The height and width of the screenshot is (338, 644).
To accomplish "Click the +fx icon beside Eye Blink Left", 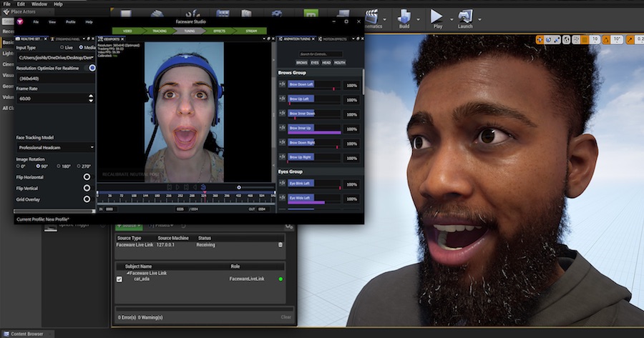I will click(x=282, y=184).
